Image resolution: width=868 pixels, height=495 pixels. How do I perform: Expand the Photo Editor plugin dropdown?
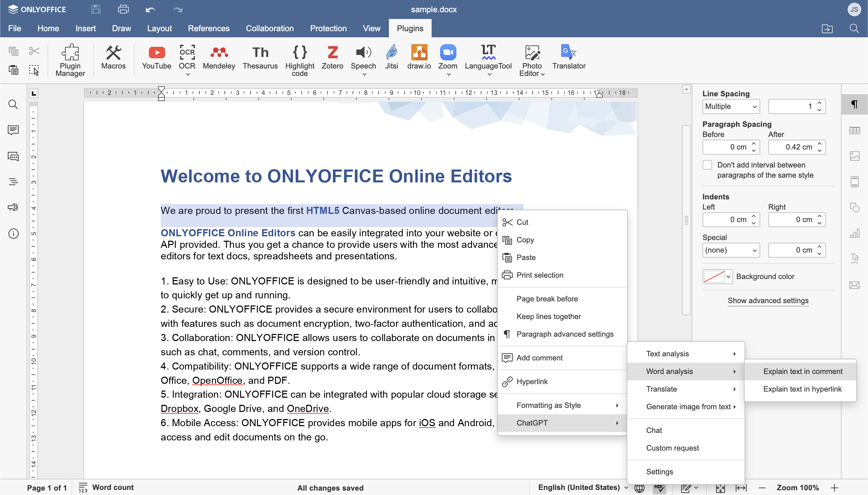pyautogui.click(x=542, y=74)
